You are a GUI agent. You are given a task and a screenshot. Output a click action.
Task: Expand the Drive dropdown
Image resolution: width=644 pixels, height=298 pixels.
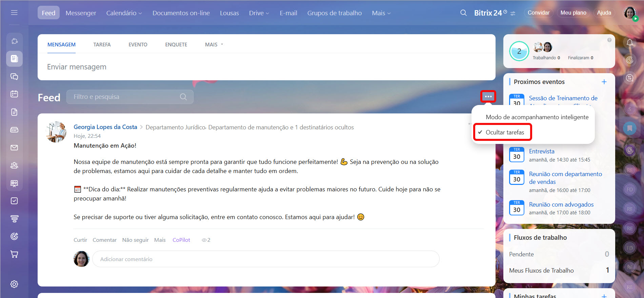(x=259, y=13)
